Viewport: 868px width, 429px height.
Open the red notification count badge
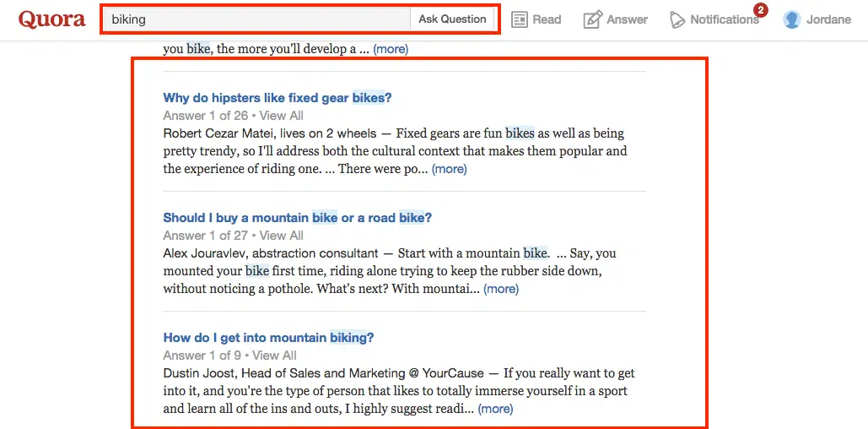(x=760, y=10)
